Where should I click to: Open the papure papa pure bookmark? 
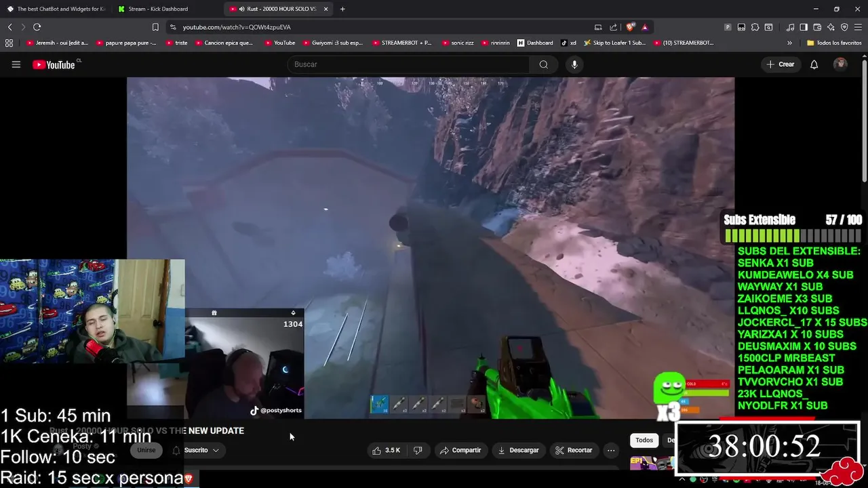126,43
